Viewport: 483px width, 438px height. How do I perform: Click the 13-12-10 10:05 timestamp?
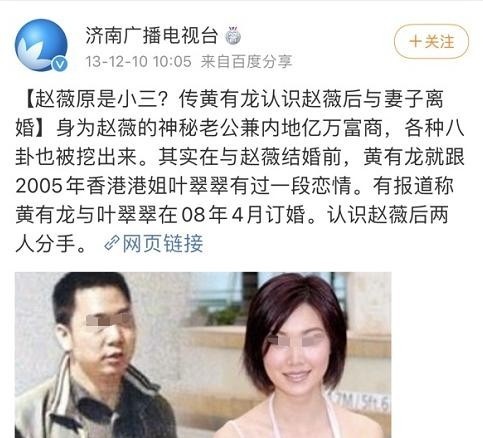(138, 62)
